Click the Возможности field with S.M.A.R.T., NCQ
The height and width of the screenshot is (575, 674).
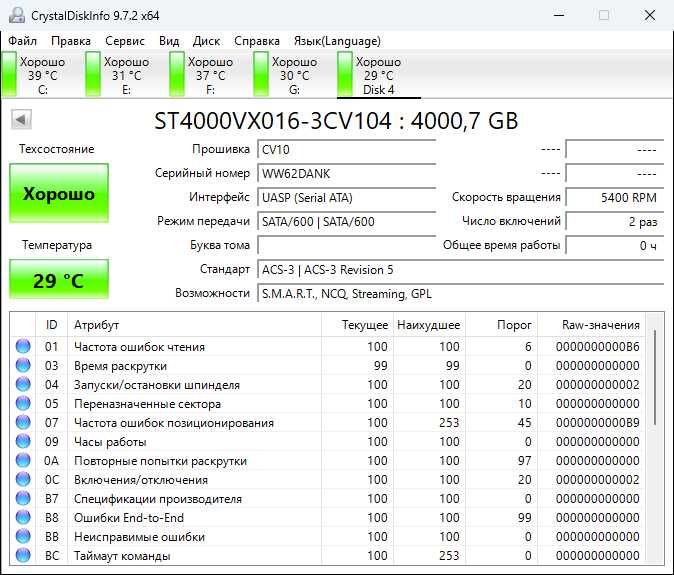[461, 294]
